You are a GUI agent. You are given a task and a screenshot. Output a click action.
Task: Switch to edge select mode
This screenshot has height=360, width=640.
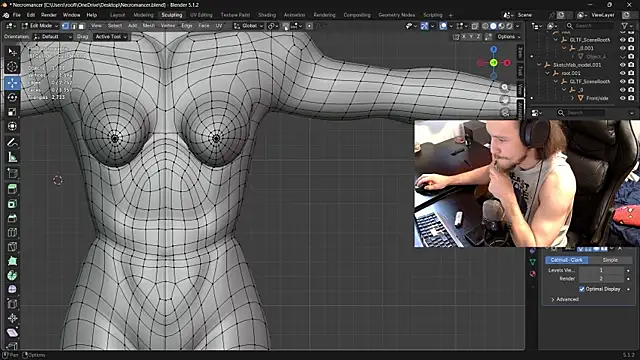pos(73,26)
